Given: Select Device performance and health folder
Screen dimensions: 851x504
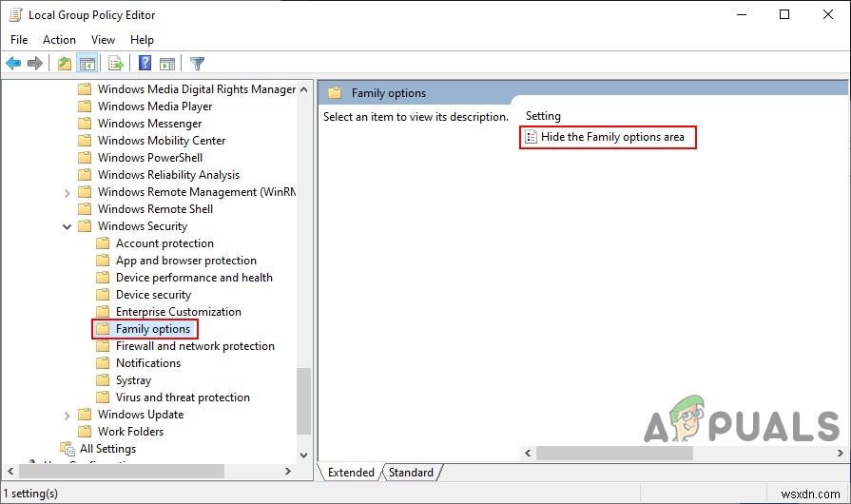Looking at the screenshot, I should (x=194, y=278).
